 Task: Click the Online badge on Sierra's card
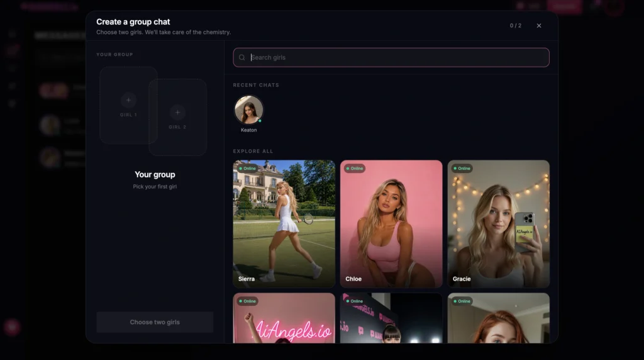point(247,169)
